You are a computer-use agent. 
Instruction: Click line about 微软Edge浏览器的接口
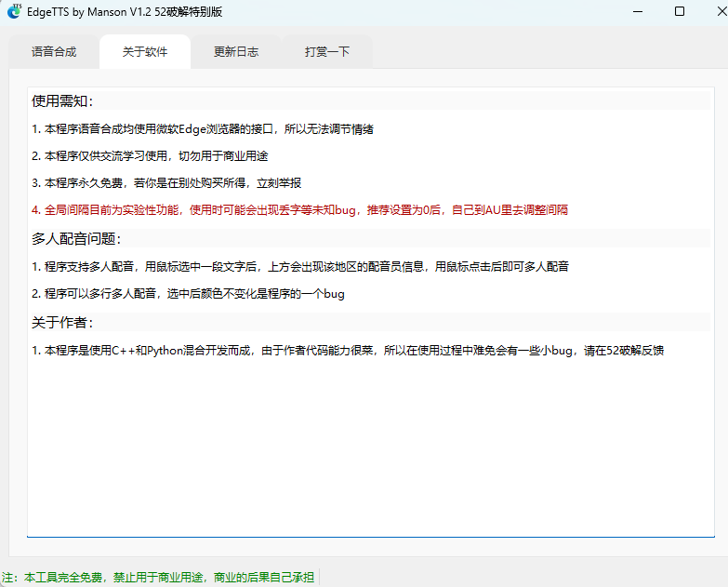[x=203, y=129]
